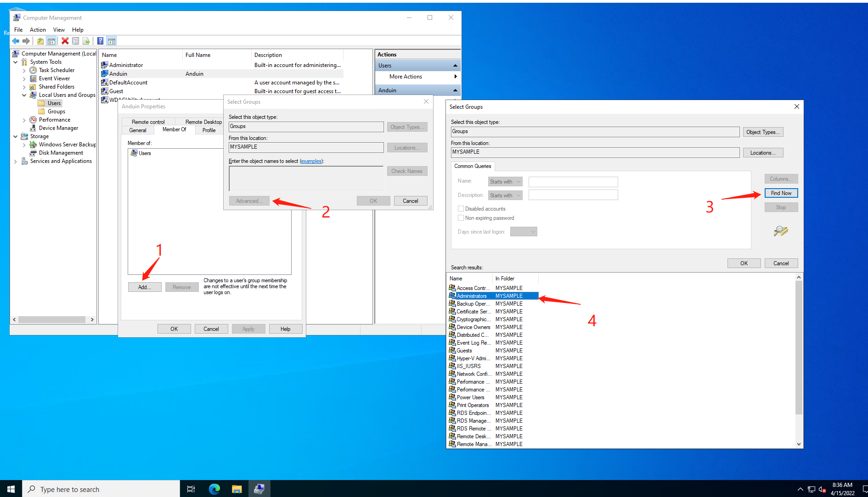Select the Administrator user account icon
The image size is (868, 497).
(105, 65)
